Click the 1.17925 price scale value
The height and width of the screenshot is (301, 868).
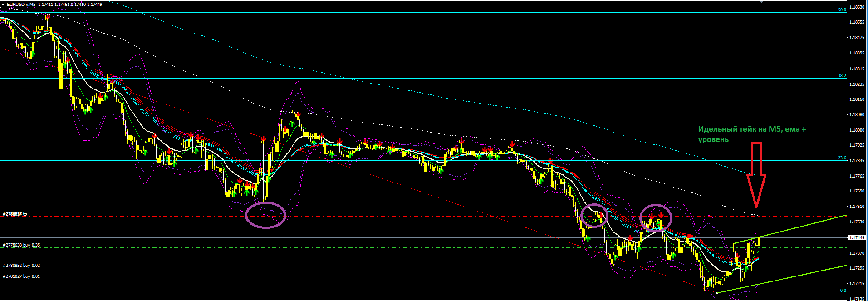click(x=857, y=145)
